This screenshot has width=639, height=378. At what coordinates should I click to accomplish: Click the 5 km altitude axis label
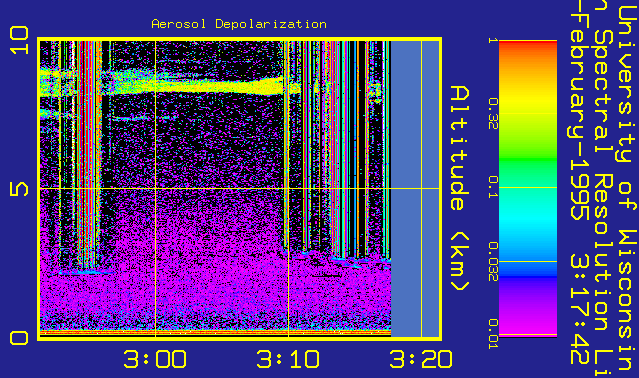coord(20,189)
